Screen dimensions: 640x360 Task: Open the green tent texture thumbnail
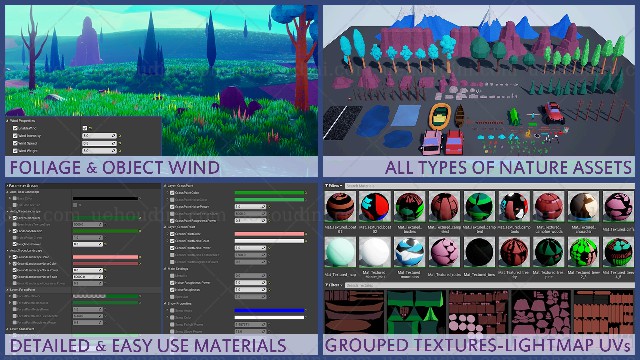[416, 312]
